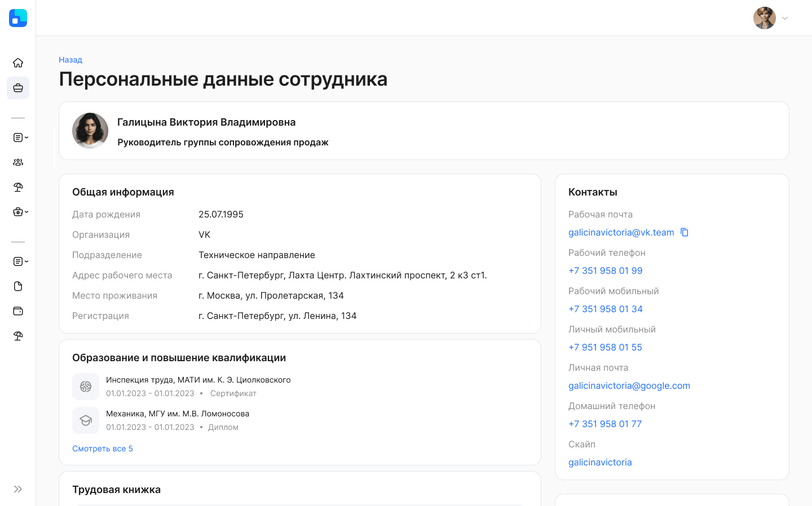Open the umbrella icon below the wallet icon

[x=18, y=336]
